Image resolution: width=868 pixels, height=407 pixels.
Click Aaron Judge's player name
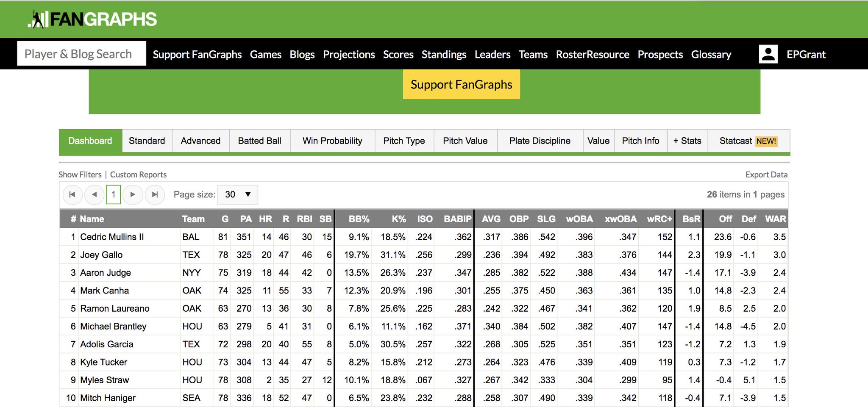pos(105,272)
